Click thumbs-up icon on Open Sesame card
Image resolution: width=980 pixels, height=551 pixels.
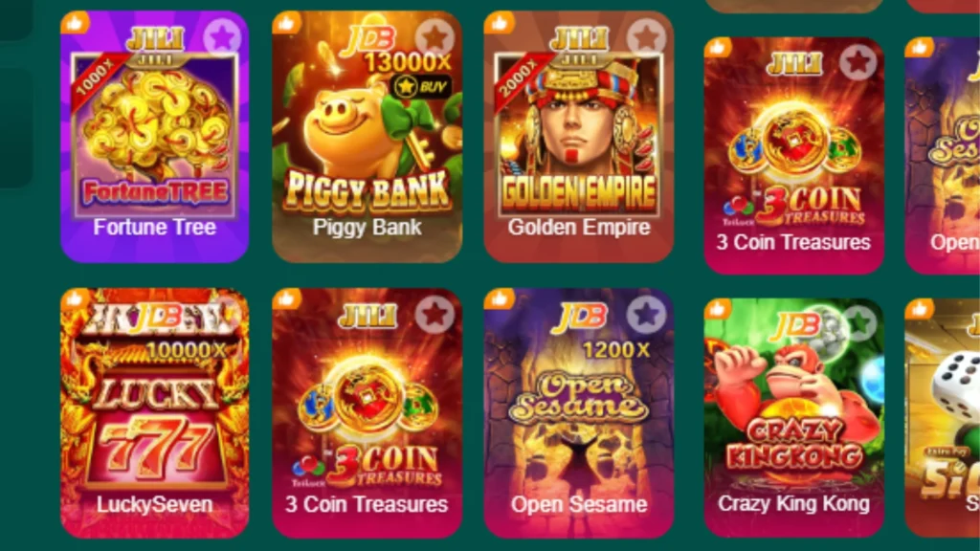tap(499, 298)
